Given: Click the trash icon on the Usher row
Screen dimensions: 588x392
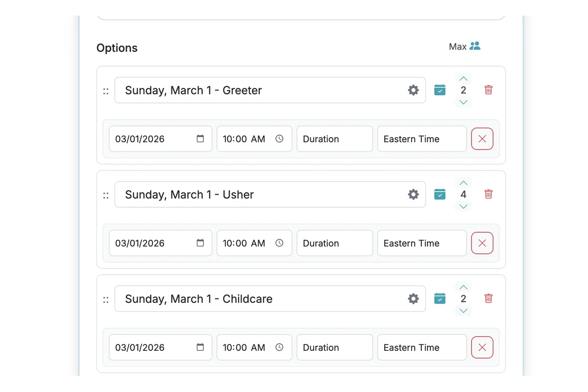Looking at the screenshot, I should [x=488, y=194].
